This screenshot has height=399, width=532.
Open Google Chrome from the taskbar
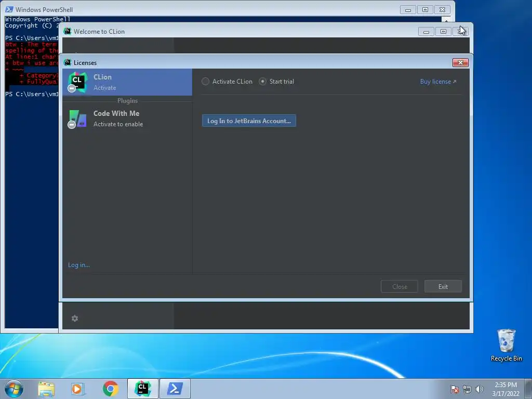[x=110, y=389]
